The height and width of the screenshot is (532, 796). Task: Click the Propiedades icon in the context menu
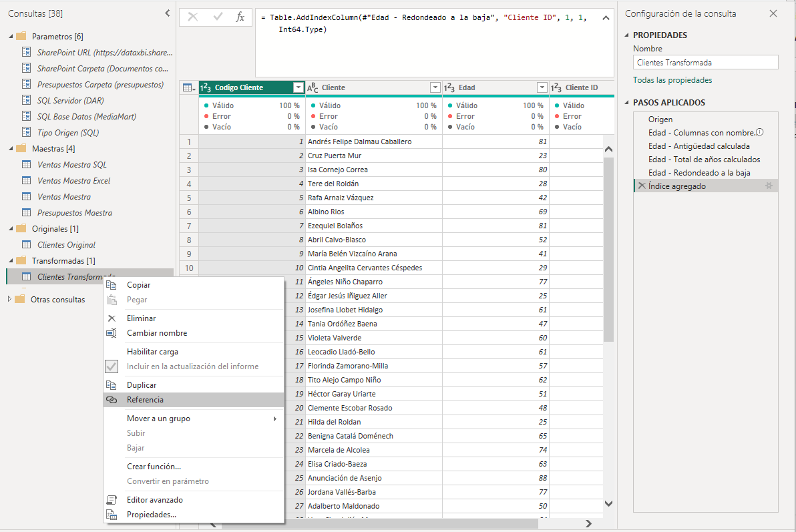pos(112,514)
